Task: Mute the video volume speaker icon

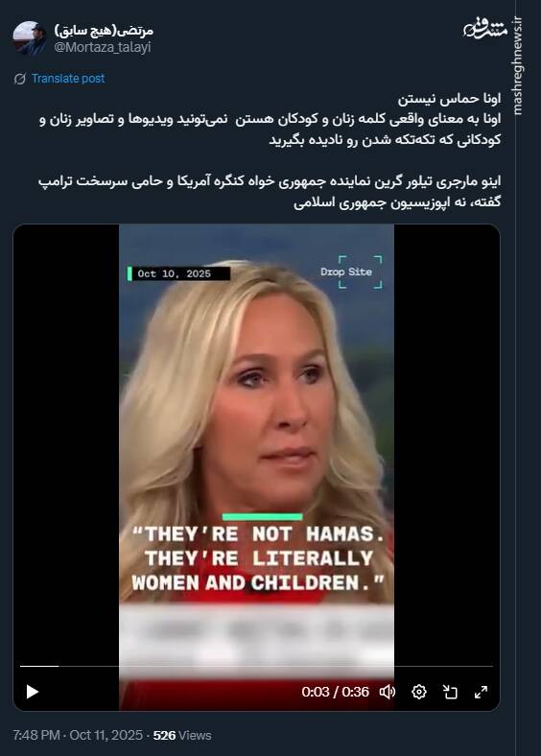Action: point(388,692)
